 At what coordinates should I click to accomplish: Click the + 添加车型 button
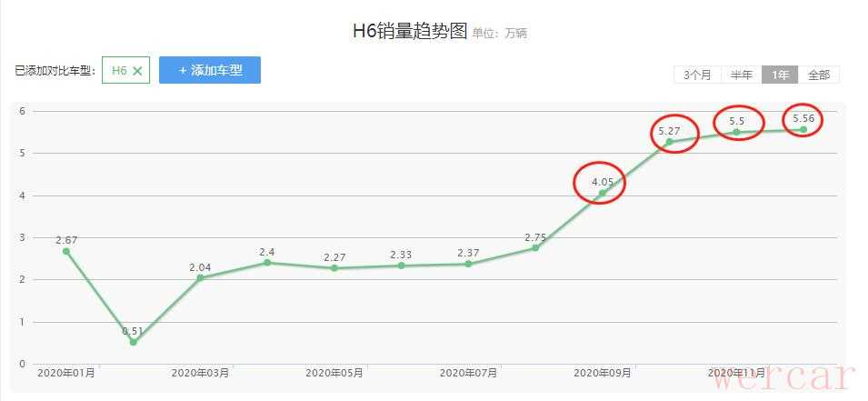(x=210, y=70)
